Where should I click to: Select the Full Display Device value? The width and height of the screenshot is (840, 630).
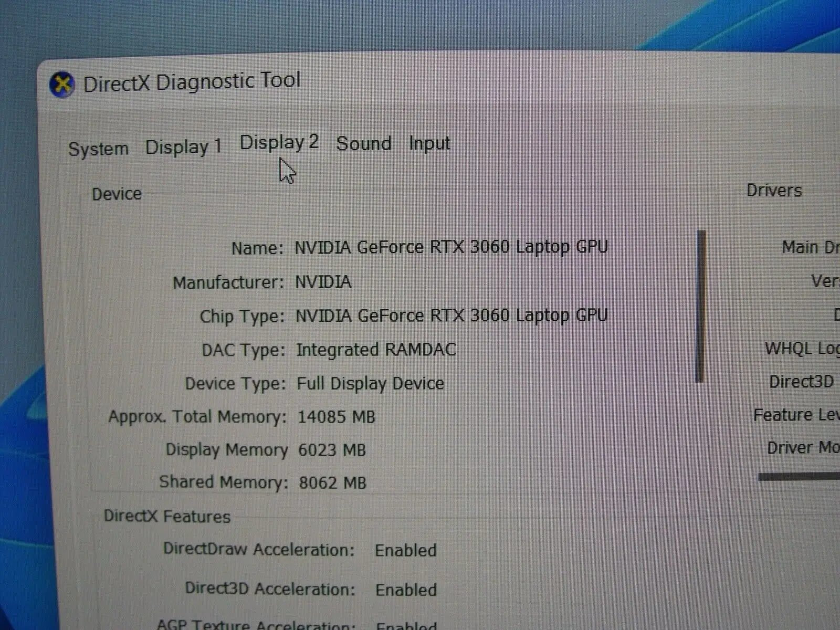pos(370,383)
